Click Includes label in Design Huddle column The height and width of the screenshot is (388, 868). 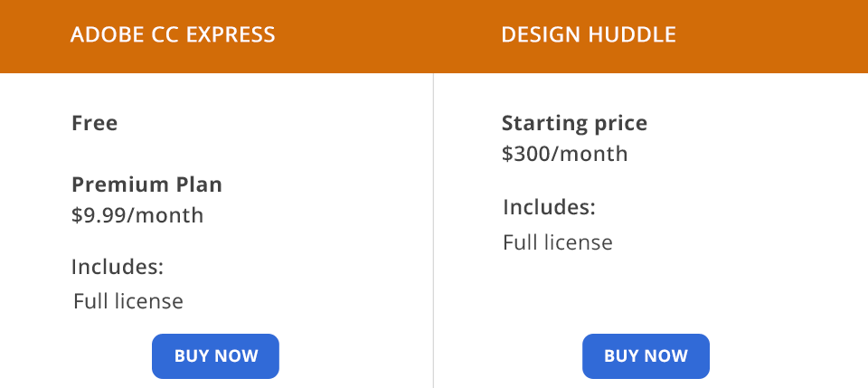(549, 207)
